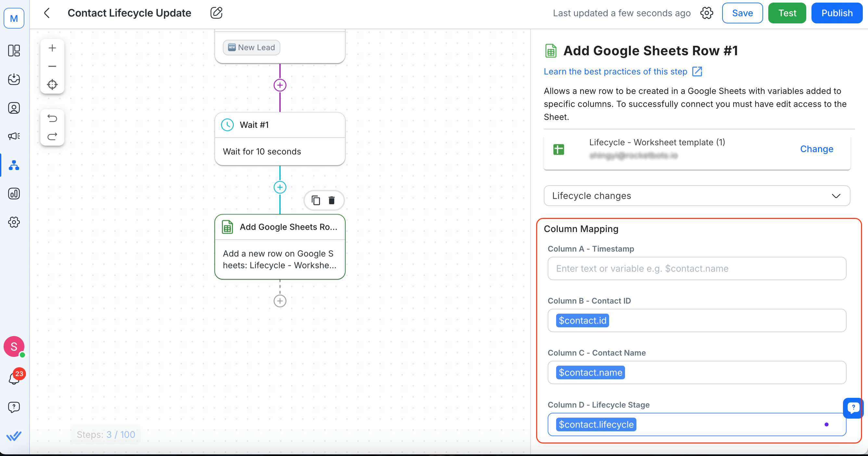Click the undo arrow icon
The image size is (868, 456).
(52, 118)
